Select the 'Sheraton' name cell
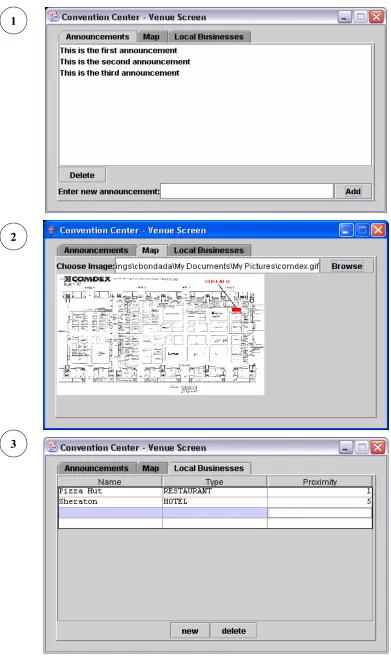The width and height of the screenshot is (391, 656). [110, 502]
